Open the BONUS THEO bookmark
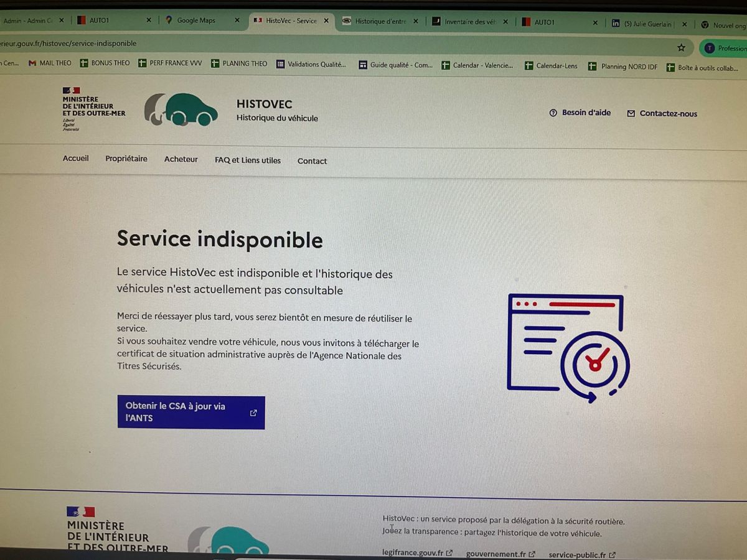Viewport: 747px width, 560px height. pyautogui.click(x=105, y=63)
